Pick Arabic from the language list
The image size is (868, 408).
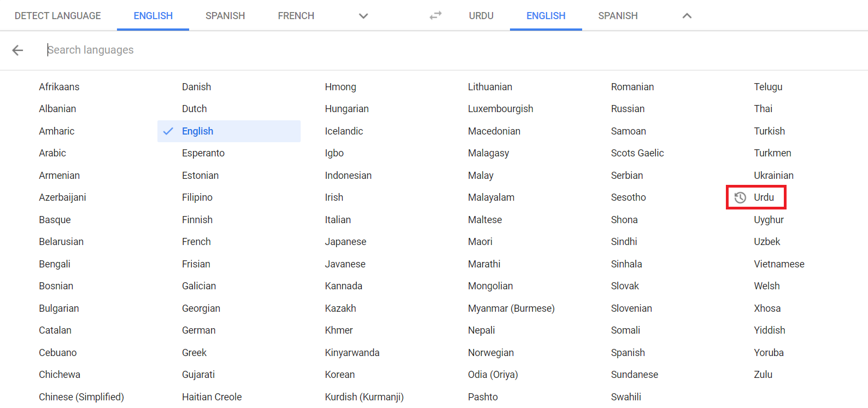coord(52,153)
